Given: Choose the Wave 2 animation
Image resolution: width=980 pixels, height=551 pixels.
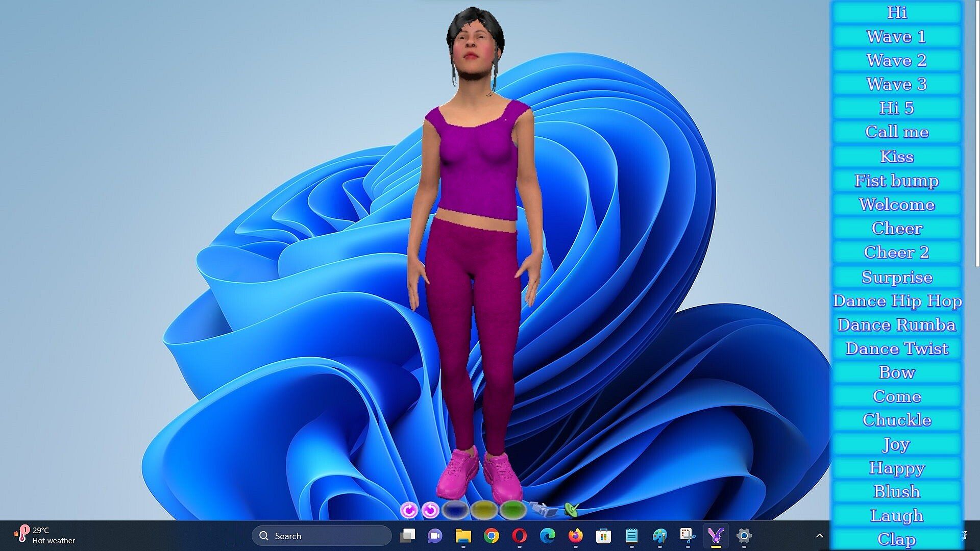Looking at the screenshot, I should 897,60.
